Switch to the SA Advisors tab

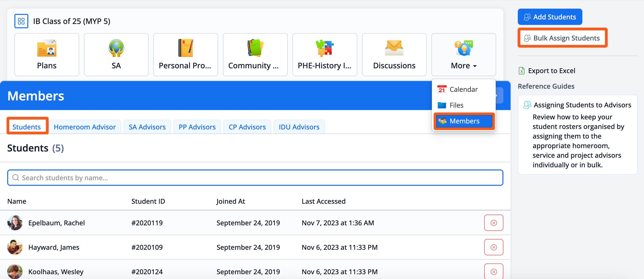(x=147, y=127)
